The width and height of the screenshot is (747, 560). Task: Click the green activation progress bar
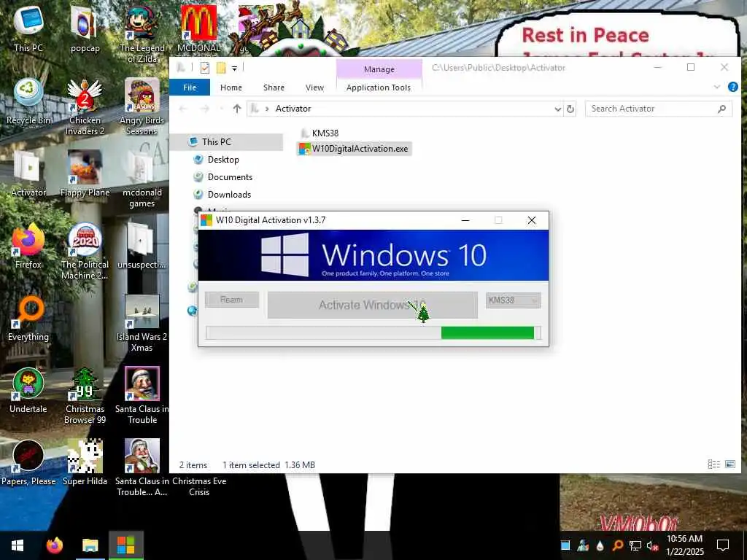(373, 332)
